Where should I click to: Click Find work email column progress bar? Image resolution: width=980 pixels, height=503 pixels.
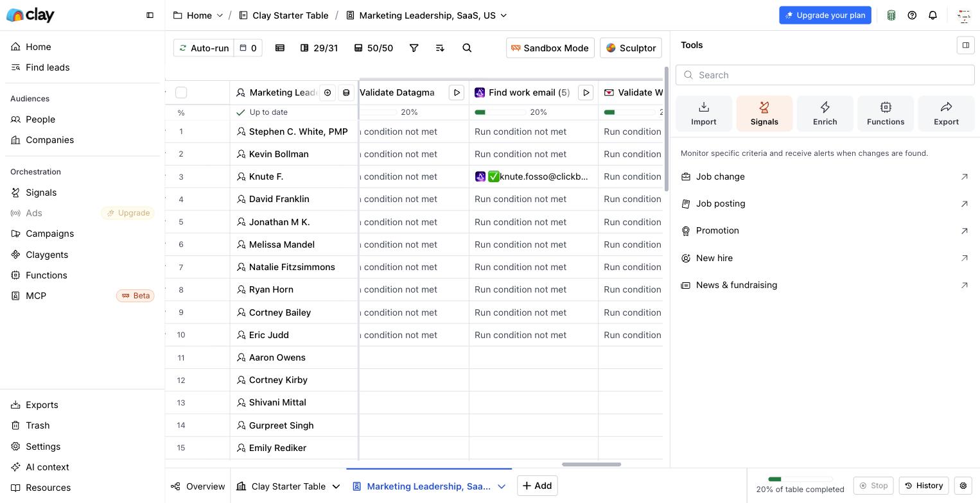point(500,112)
